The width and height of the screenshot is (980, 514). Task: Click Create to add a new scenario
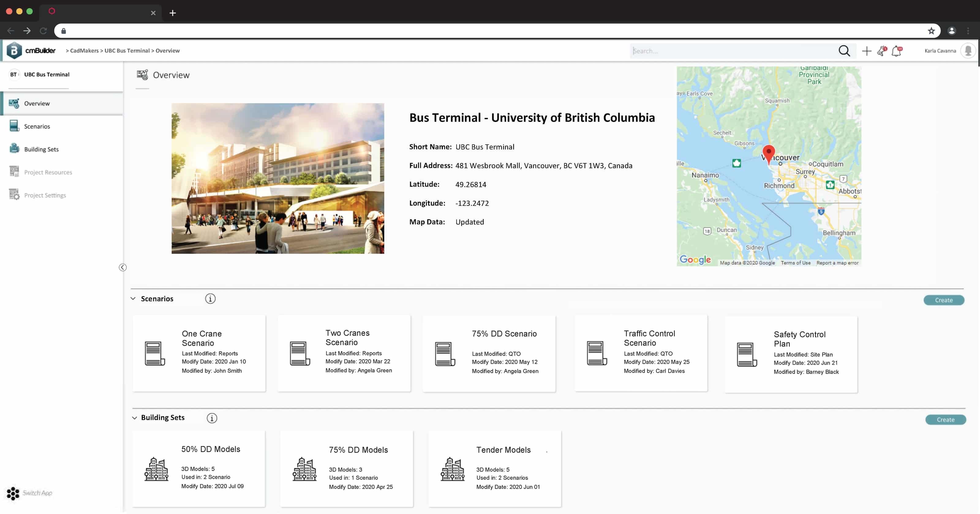click(x=944, y=300)
